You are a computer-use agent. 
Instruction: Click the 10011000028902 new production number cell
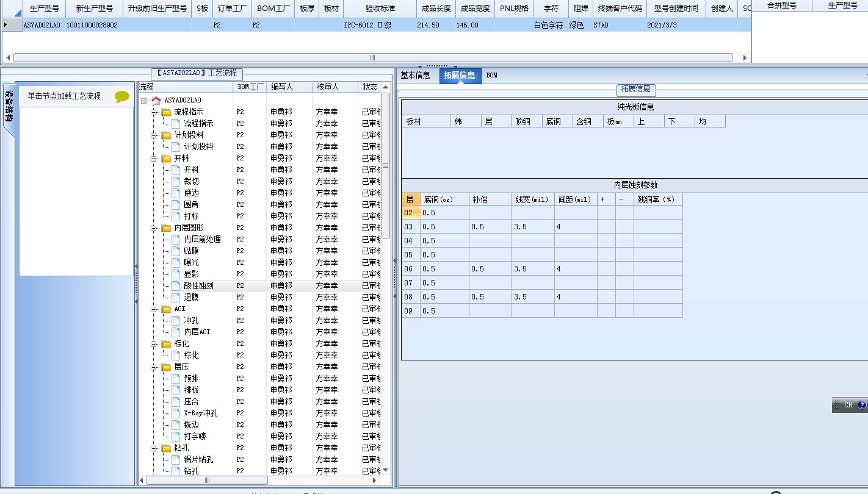coord(94,25)
